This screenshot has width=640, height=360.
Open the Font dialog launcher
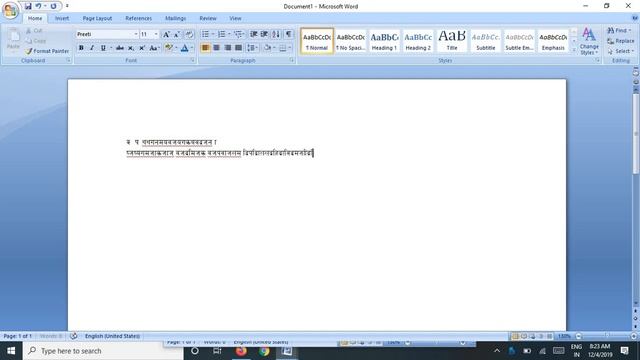[x=193, y=60]
